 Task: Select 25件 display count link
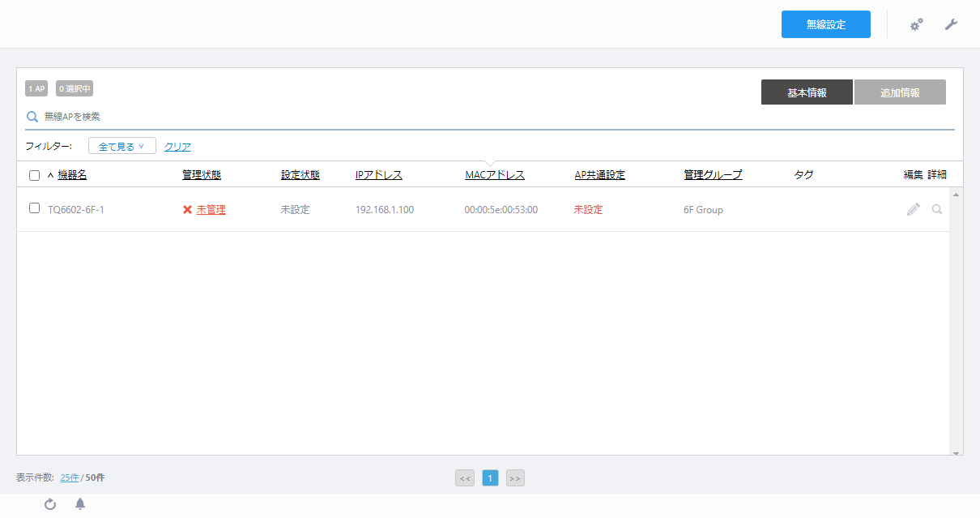click(70, 477)
